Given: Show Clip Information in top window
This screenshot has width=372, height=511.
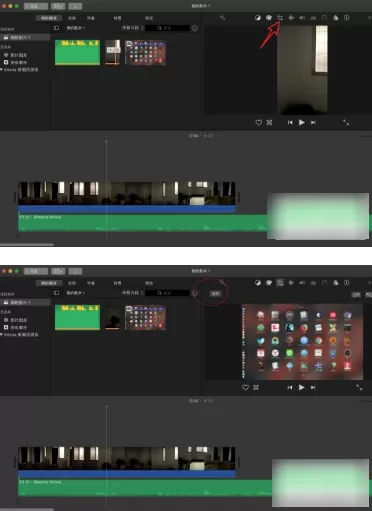Looking at the screenshot, I should [x=347, y=18].
